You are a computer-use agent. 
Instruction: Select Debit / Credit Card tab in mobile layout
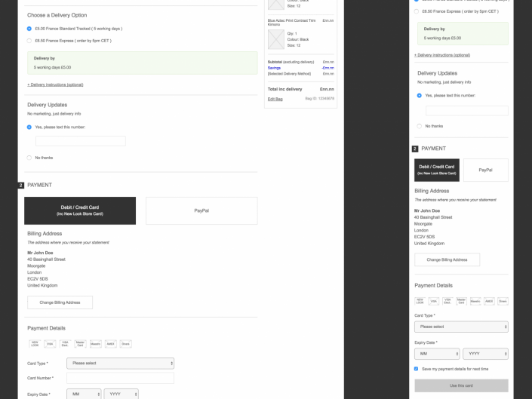(x=436, y=170)
